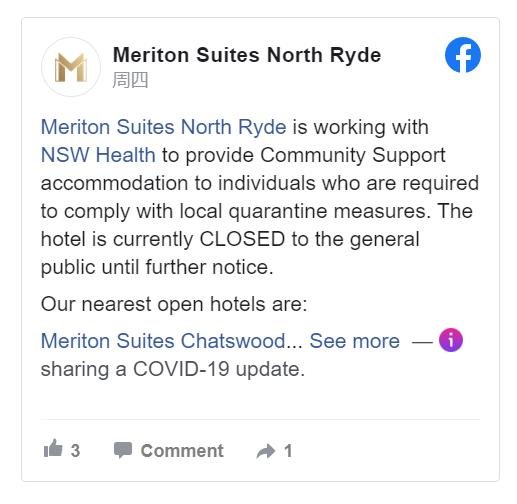517x504 pixels.
Task: Select the Our nearest open hotels line
Action: (174, 304)
